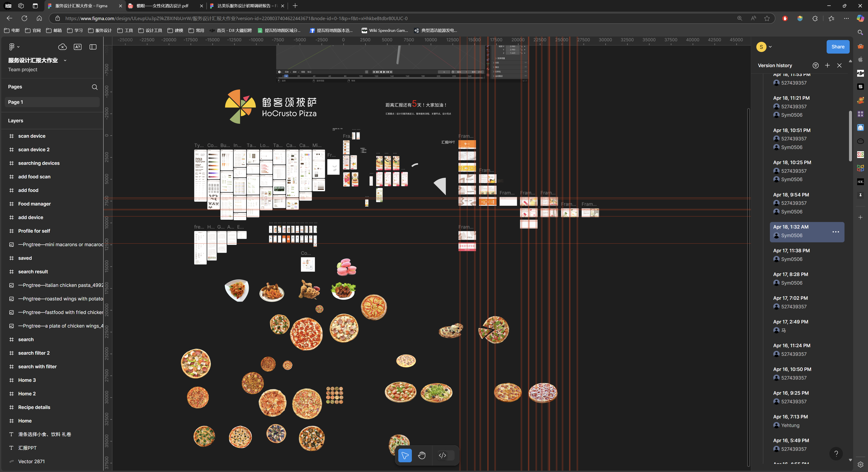
Task: Select the Food manager layer
Action: pyautogui.click(x=34, y=204)
